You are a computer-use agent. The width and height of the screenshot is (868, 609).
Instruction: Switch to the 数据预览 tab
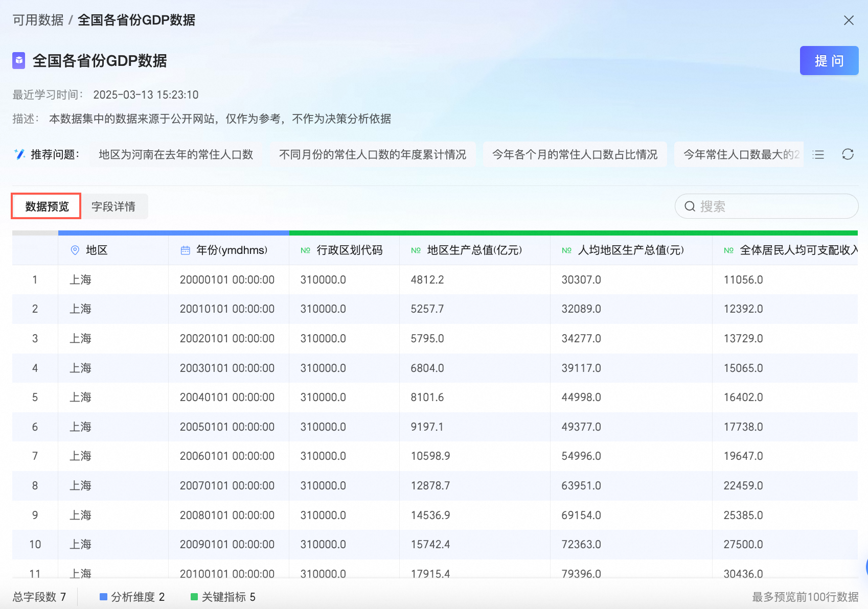[x=47, y=206]
